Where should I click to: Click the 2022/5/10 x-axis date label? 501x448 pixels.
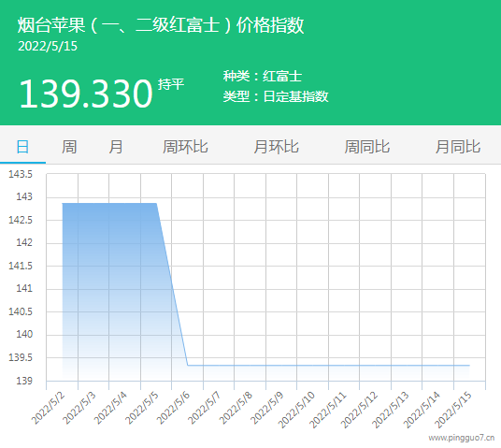(296, 410)
